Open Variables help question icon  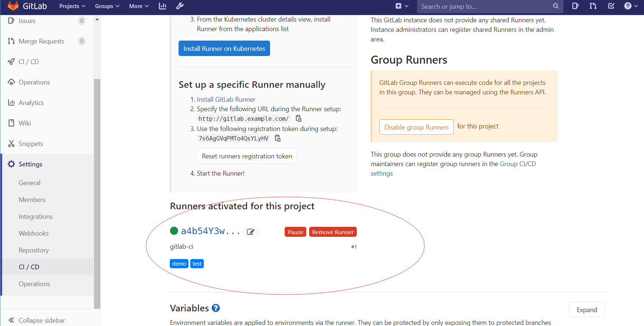coord(216,308)
